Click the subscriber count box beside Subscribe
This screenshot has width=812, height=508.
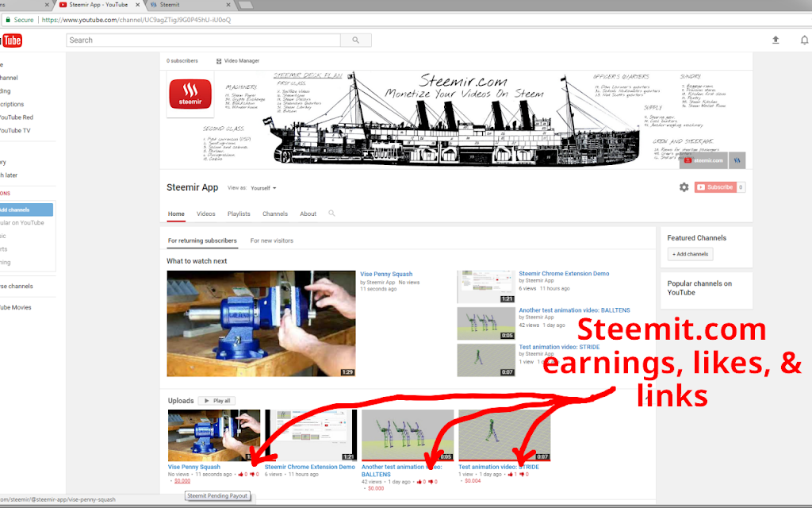coord(741,187)
